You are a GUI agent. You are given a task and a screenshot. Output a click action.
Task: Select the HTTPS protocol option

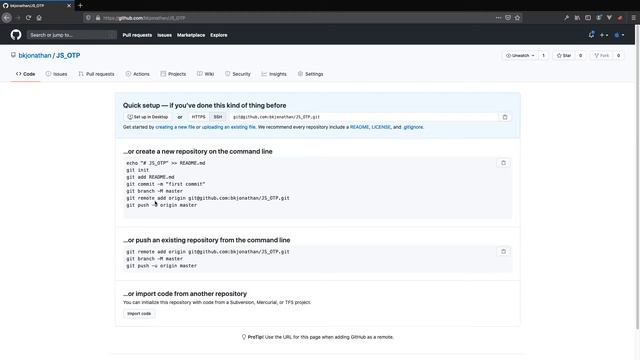click(198, 117)
